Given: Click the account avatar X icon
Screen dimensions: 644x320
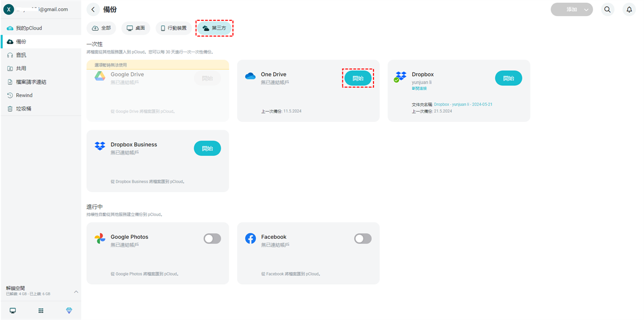Looking at the screenshot, I should coord(9,9).
